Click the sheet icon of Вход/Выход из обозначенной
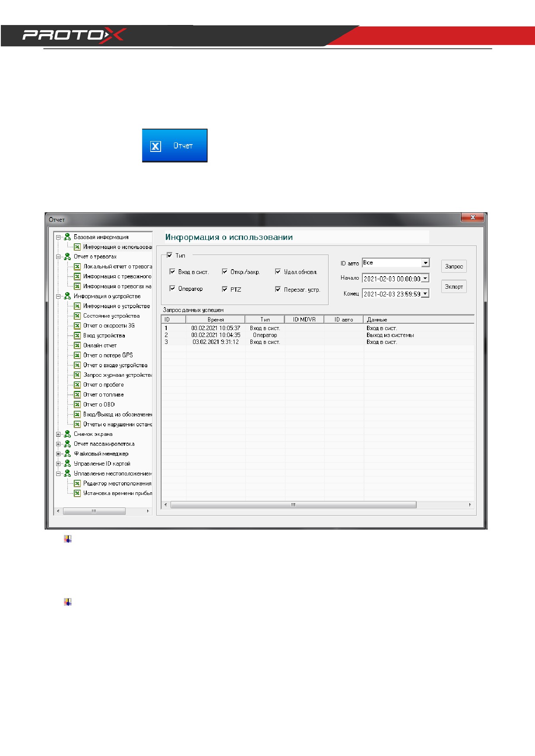535x756 pixels. click(x=77, y=414)
